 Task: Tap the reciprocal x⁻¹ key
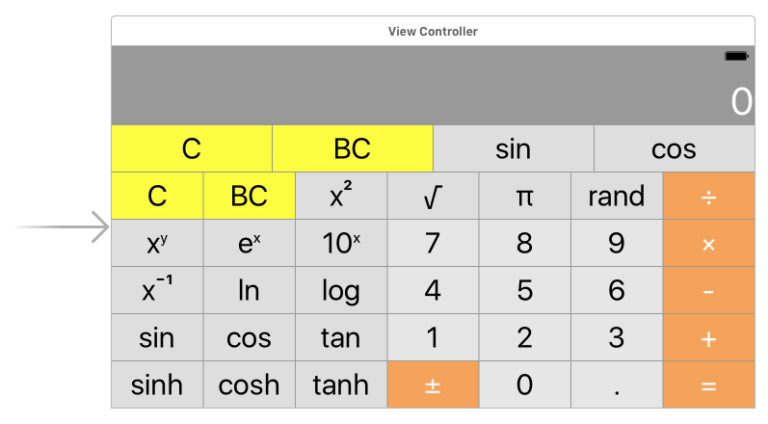(157, 290)
